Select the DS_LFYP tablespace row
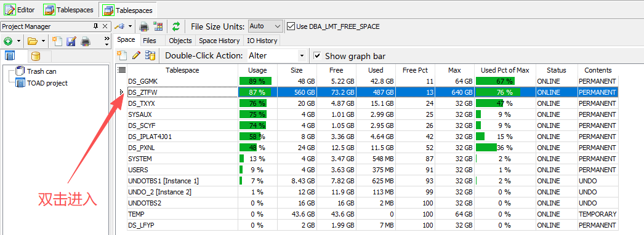 pos(372,225)
